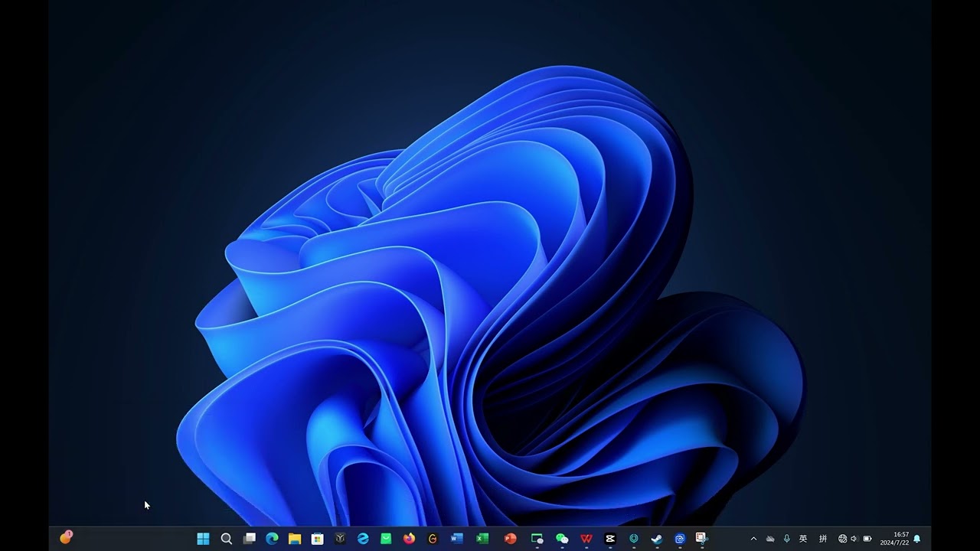Launch PowerPoint from taskbar
The height and width of the screenshot is (551, 980).
tap(510, 539)
